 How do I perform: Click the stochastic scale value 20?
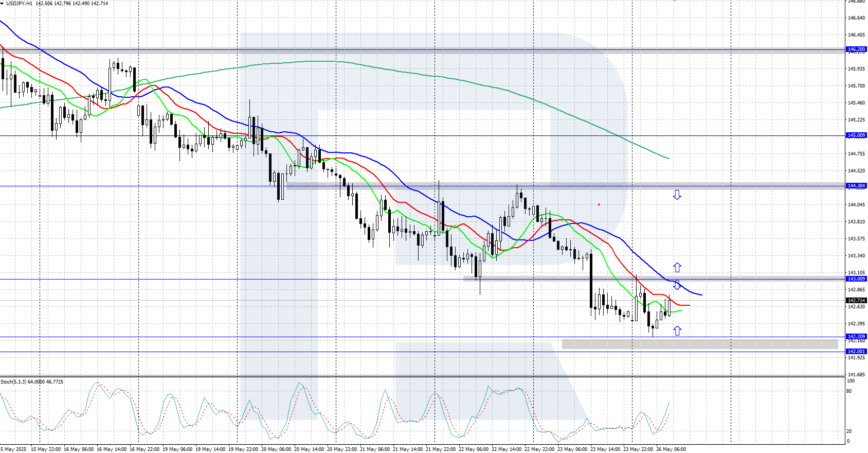click(x=849, y=431)
